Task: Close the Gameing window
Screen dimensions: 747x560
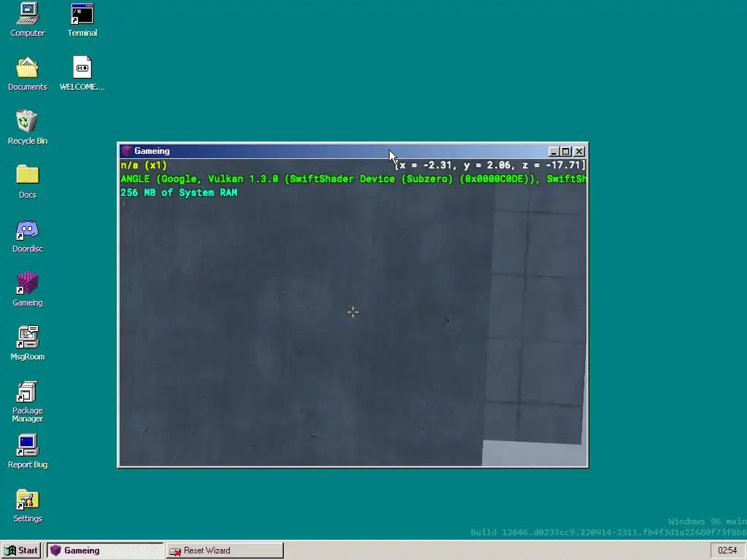Action: tap(578, 152)
